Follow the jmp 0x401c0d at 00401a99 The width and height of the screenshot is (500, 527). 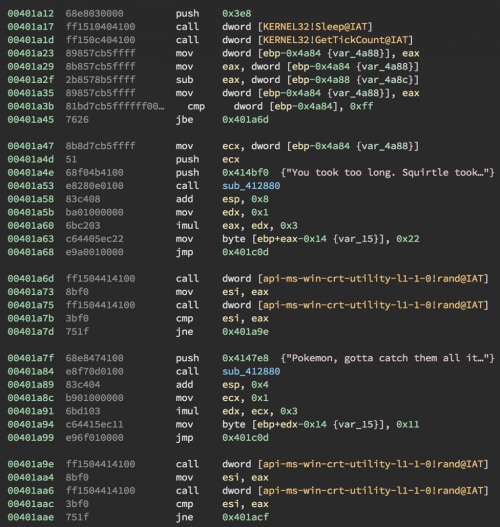[245, 438]
